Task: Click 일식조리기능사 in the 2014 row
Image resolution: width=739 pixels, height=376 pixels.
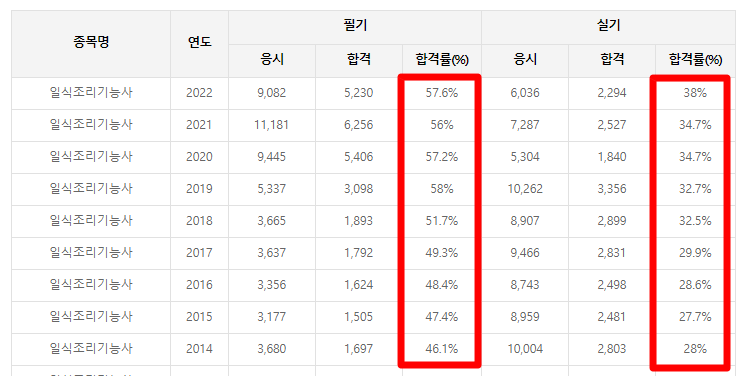Action: pyautogui.click(x=91, y=349)
